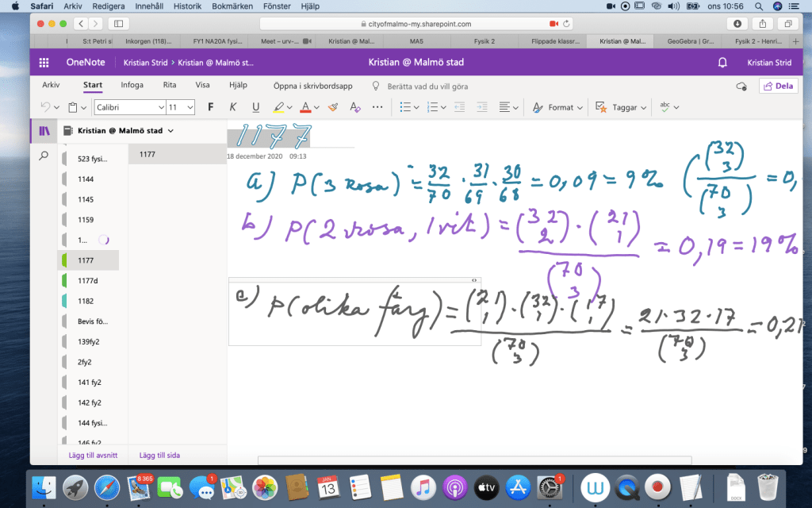
Task: Toggle underline text formatting
Action: (255, 107)
